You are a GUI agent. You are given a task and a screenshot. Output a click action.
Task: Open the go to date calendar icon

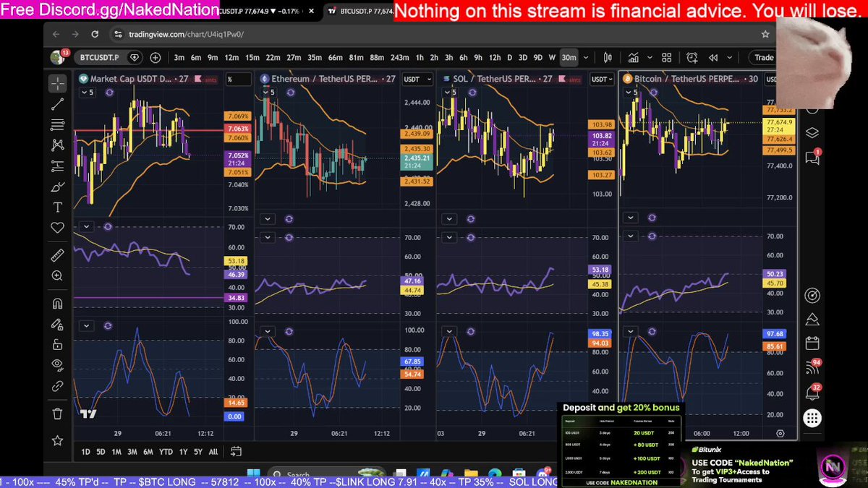(x=236, y=452)
